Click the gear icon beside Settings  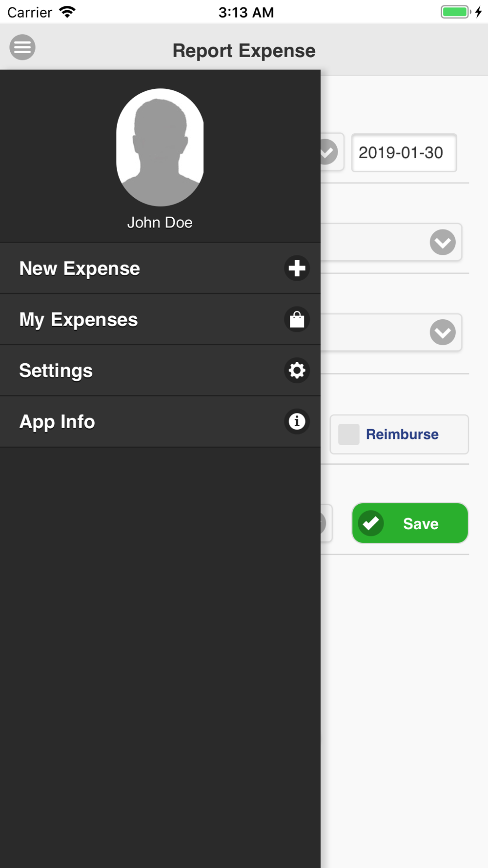(x=297, y=371)
